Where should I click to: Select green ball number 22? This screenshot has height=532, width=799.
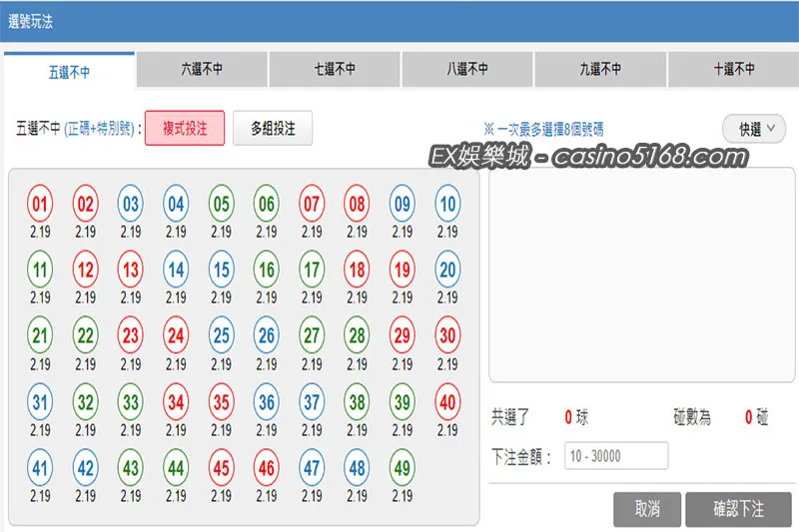click(x=85, y=335)
